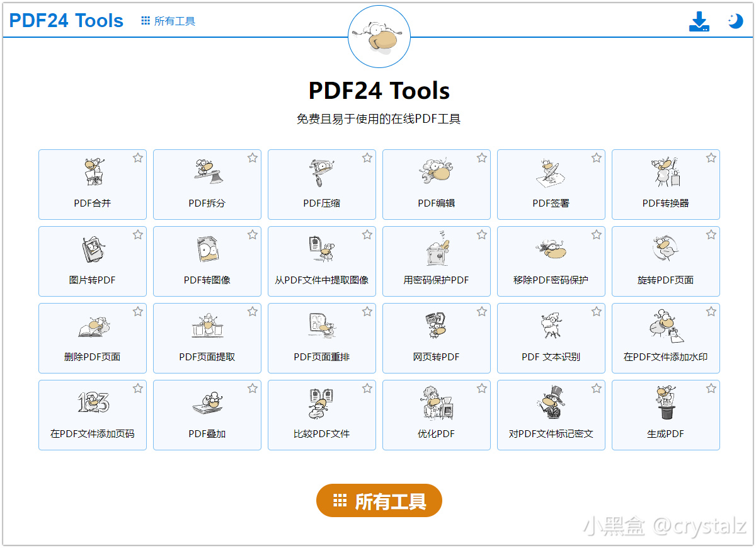Open the PDF转换器 tool icon

(666, 172)
